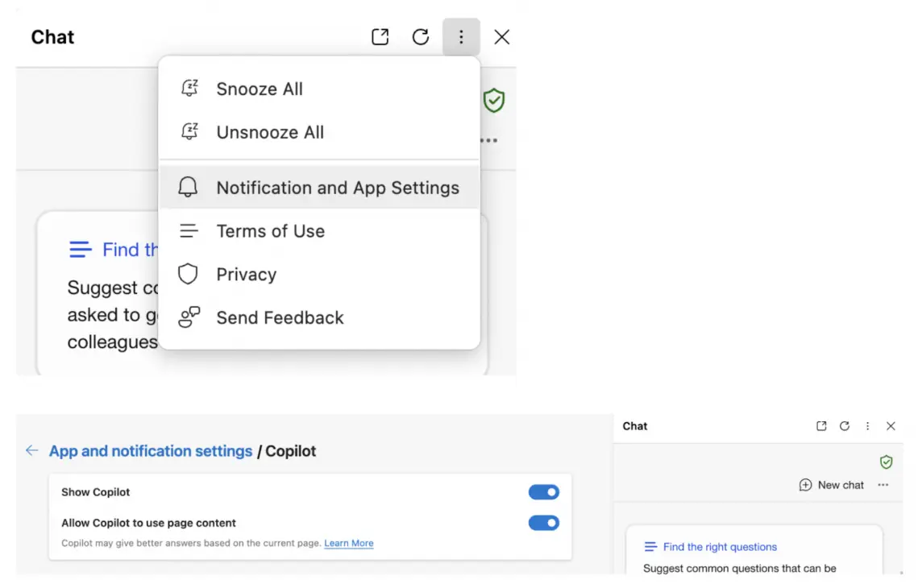Pop out the lower-right Chat panel
Screen dimensions: 918x588
point(821,426)
